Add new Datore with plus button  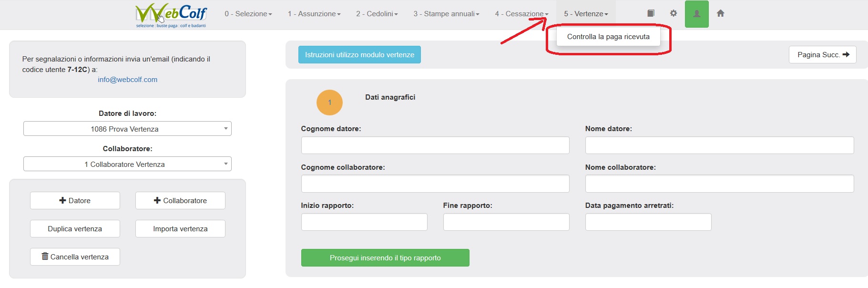pos(75,200)
